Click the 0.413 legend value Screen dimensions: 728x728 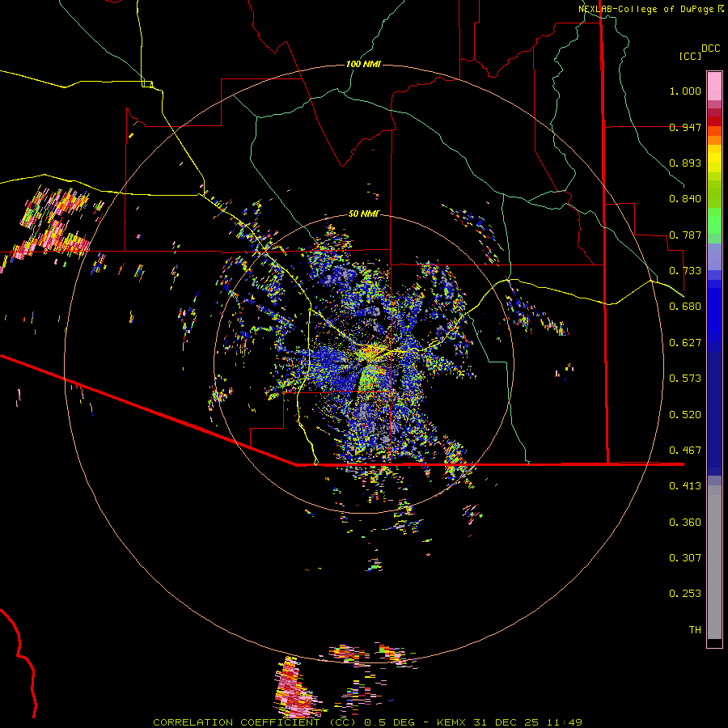[685, 486]
